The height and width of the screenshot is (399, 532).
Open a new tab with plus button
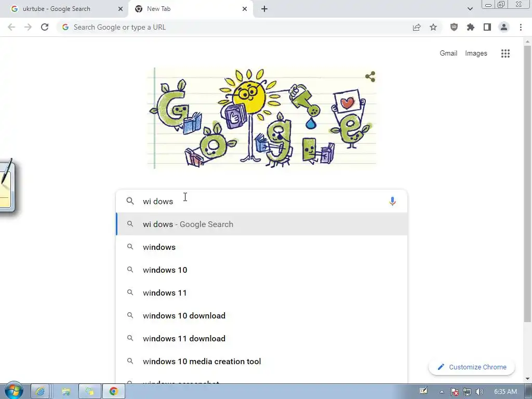(x=264, y=9)
